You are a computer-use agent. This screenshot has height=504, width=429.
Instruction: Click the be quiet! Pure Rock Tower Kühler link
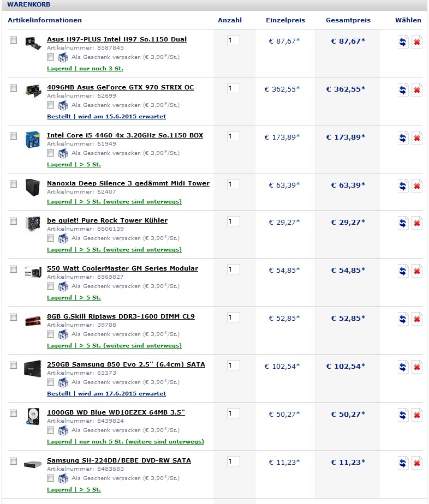107,220
